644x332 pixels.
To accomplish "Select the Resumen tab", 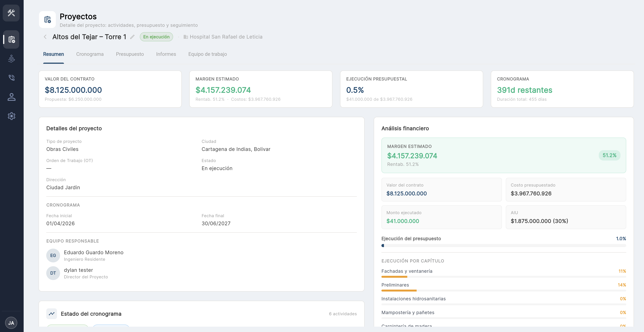I will (54, 54).
